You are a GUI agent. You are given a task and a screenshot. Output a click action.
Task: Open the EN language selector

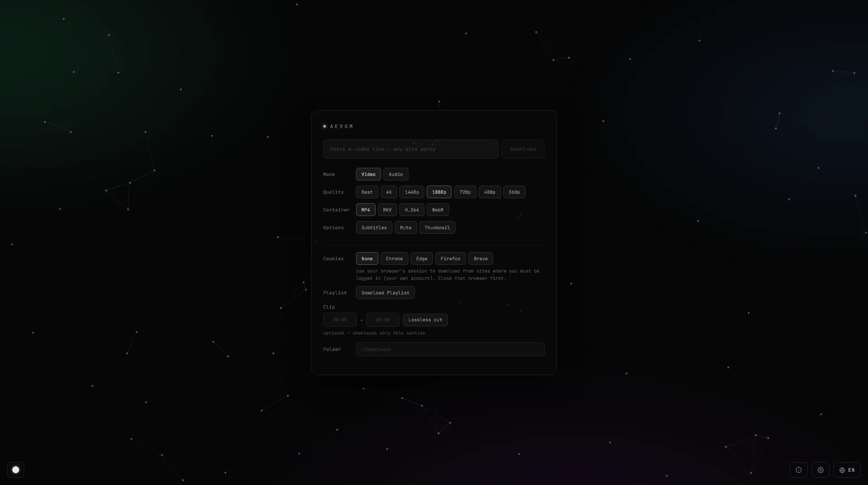pyautogui.click(x=847, y=470)
